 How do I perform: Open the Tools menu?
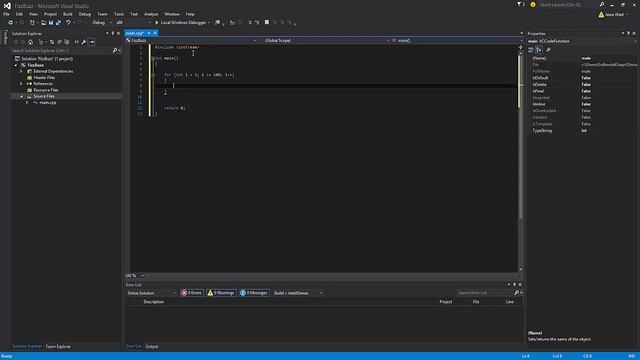(119, 14)
